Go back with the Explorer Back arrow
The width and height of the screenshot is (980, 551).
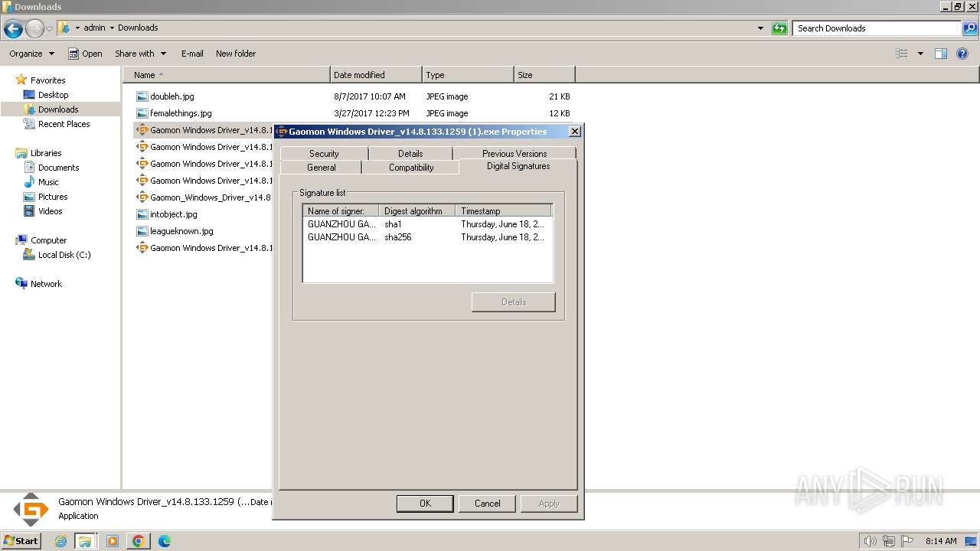[x=13, y=29]
